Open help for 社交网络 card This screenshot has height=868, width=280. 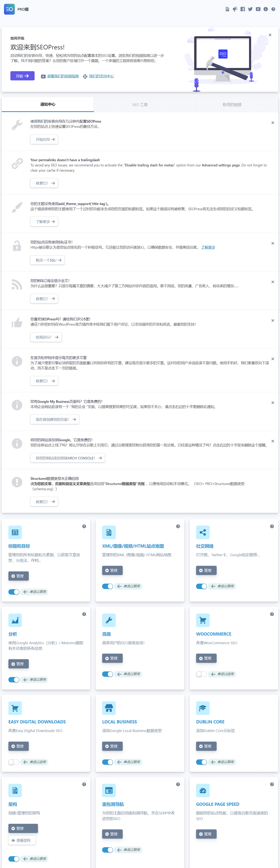[x=272, y=526]
